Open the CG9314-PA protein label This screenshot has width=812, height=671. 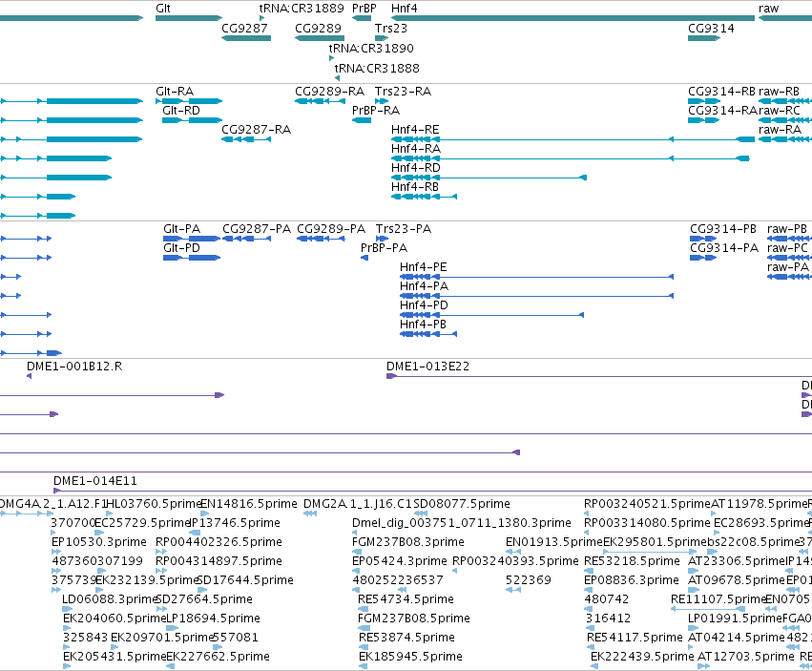point(724,248)
